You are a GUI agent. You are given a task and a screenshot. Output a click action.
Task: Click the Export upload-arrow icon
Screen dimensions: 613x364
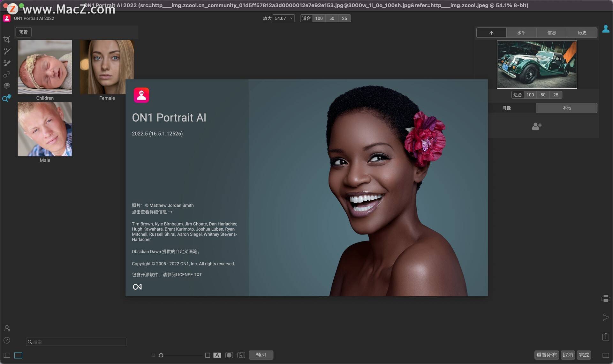[x=606, y=337]
